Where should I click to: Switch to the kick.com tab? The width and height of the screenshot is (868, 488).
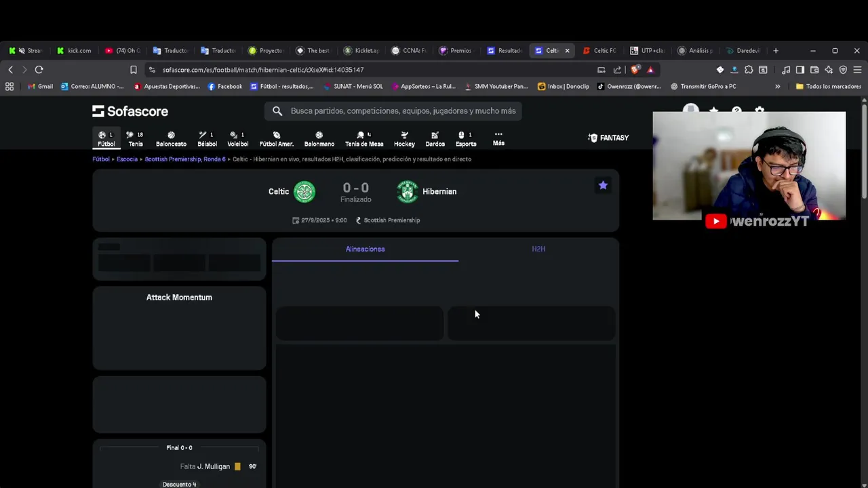point(75,51)
